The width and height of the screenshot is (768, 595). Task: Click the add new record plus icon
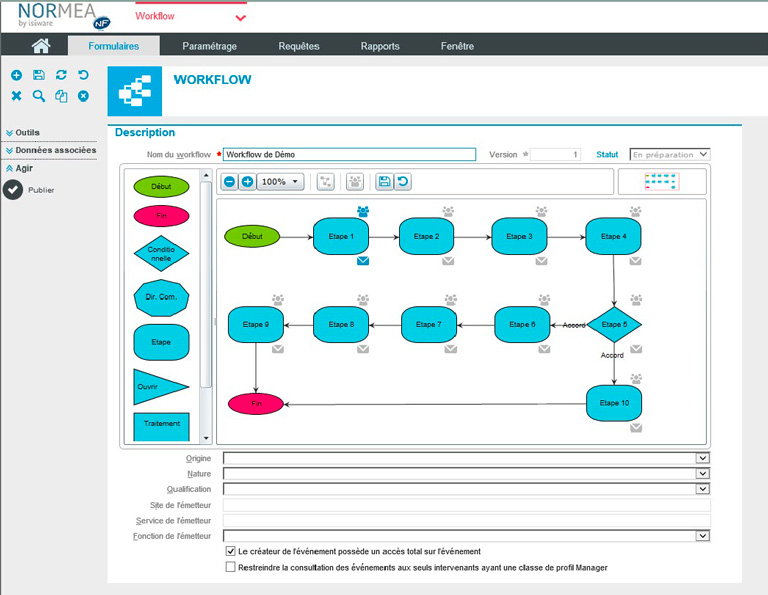tap(16, 76)
